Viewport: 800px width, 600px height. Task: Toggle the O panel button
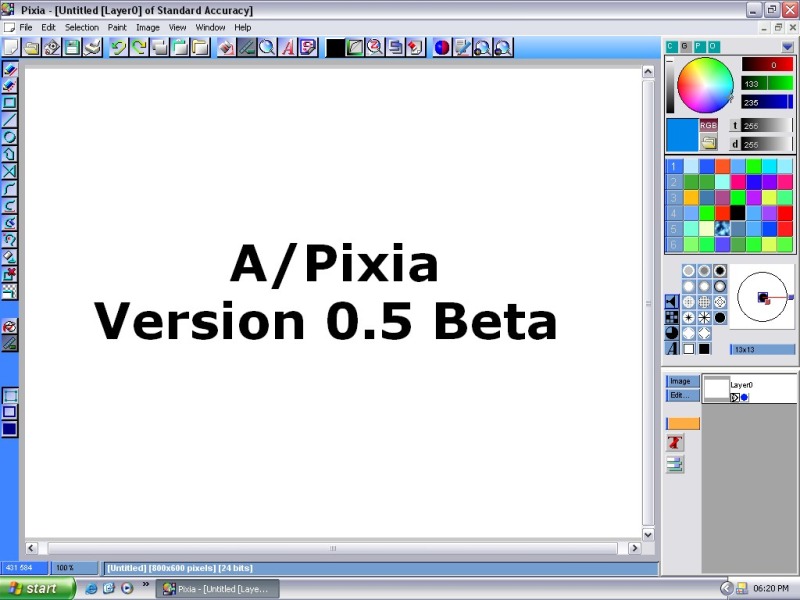pyautogui.click(x=713, y=47)
